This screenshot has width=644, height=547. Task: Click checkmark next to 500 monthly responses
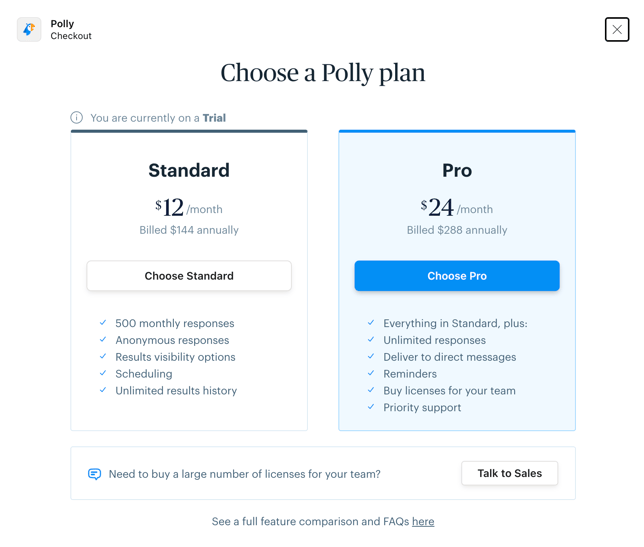[x=103, y=323]
